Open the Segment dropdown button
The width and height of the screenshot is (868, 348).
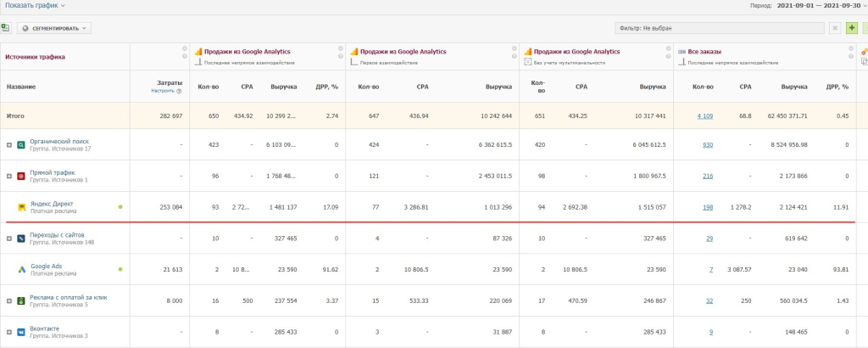[x=53, y=28]
